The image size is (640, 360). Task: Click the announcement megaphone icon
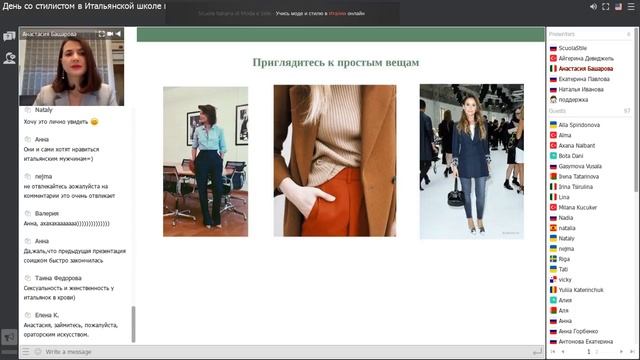pos(9,337)
